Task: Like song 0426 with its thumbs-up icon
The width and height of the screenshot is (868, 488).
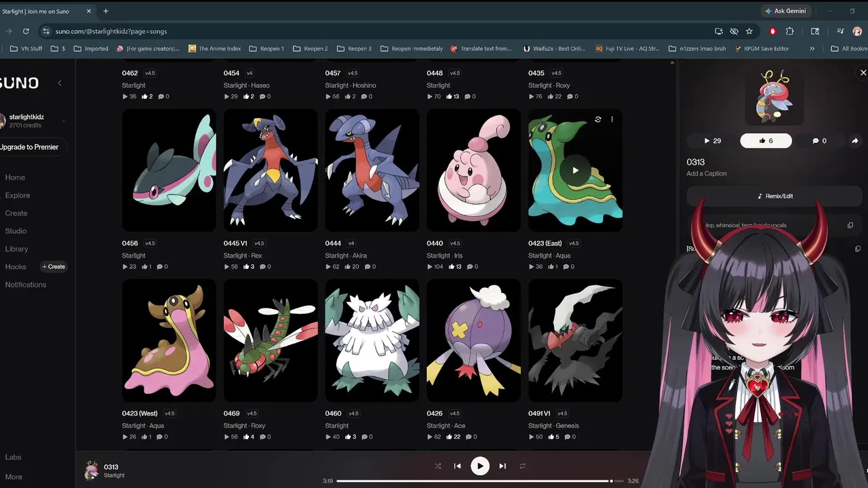Action: point(449,437)
